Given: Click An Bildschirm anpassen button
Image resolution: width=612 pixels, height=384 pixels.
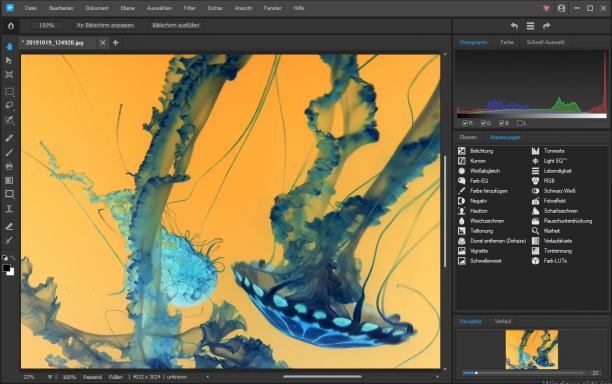Looking at the screenshot, I should pyautogui.click(x=105, y=25).
